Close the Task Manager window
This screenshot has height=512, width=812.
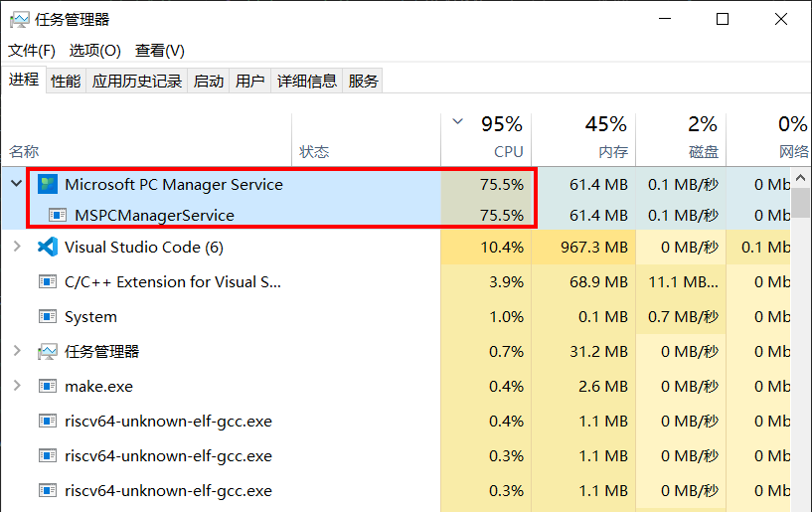[x=781, y=19]
